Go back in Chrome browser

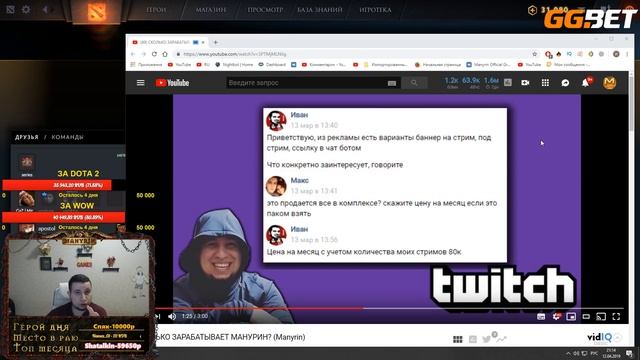pyautogui.click(x=133, y=54)
